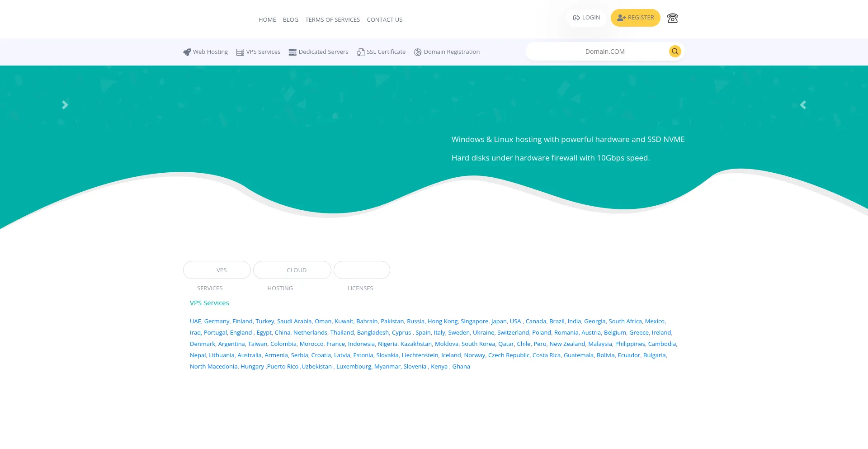This screenshot has height=449, width=868.
Task: Click the Domain.COM search field
Action: click(597, 52)
